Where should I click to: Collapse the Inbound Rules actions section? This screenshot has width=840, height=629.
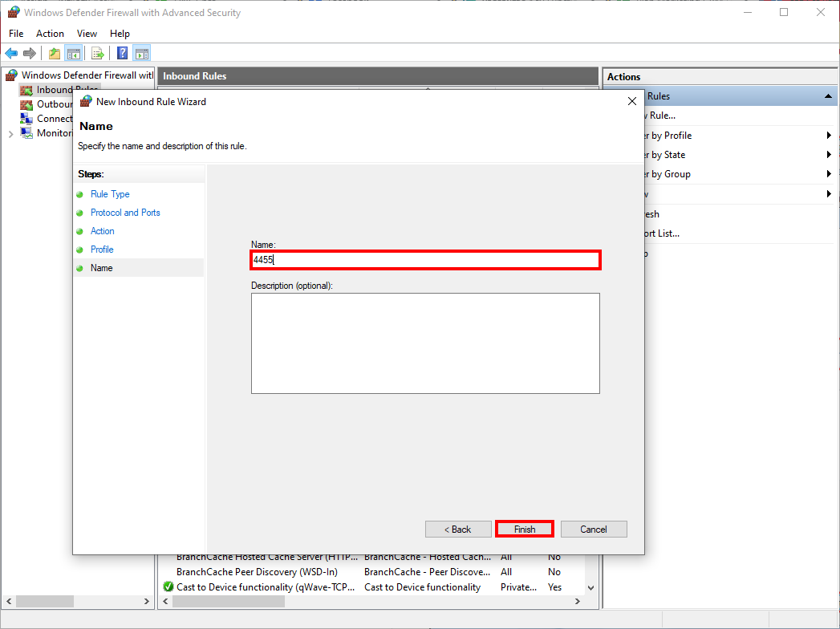[828, 96]
